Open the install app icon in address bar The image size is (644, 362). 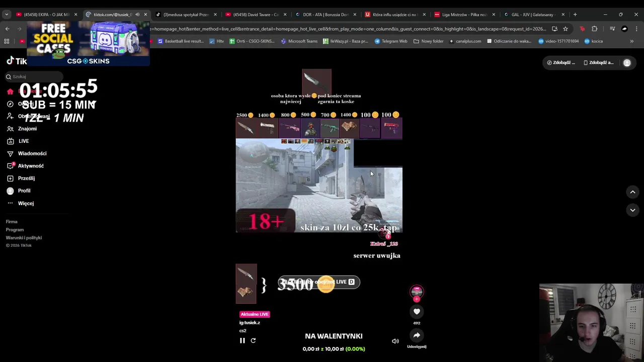554,29
